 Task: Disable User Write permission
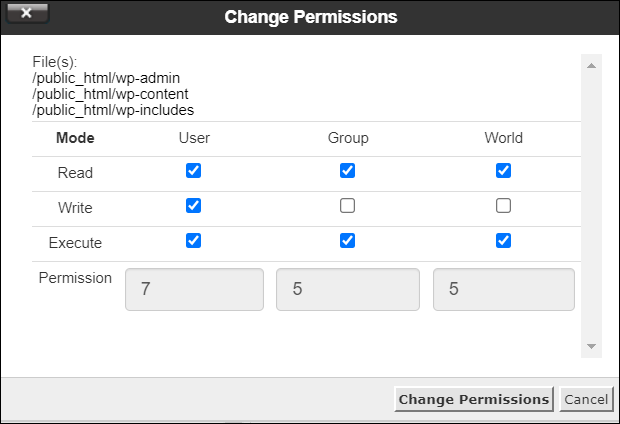click(194, 206)
